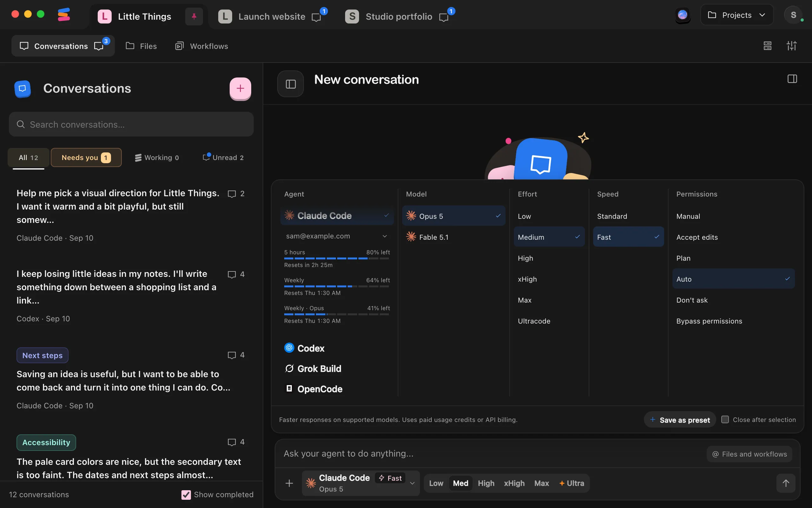
Task: Click the S user profile avatar
Action: click(x=793, y=15)
